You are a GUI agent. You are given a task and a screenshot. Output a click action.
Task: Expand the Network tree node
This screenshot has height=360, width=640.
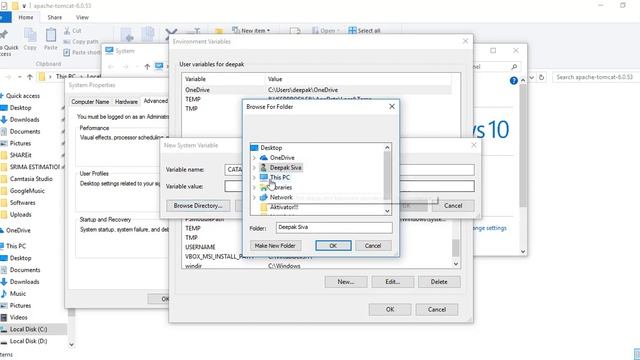point(254,197)
